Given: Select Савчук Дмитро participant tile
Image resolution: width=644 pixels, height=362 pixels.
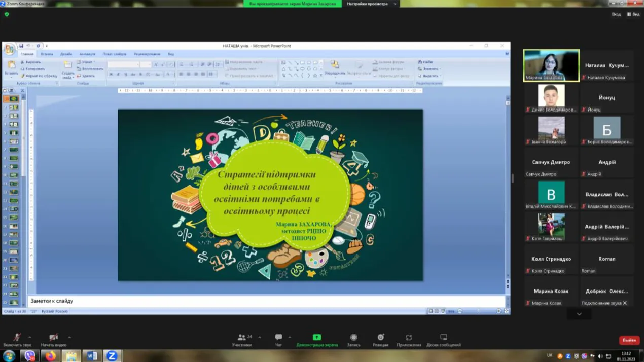Looking at the screenshot, I should point(551,162).
